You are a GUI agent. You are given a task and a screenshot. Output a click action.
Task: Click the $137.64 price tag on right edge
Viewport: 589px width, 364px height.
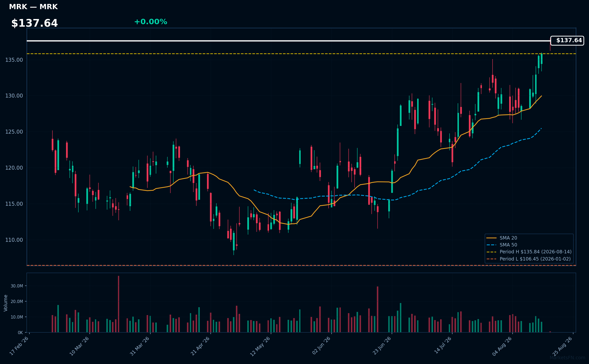(x=567, y=40)
